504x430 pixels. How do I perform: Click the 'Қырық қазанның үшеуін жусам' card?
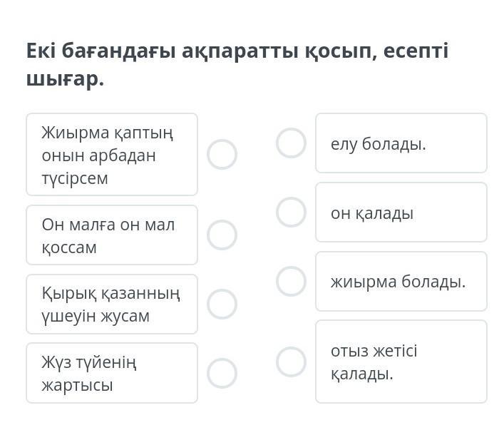112,304
